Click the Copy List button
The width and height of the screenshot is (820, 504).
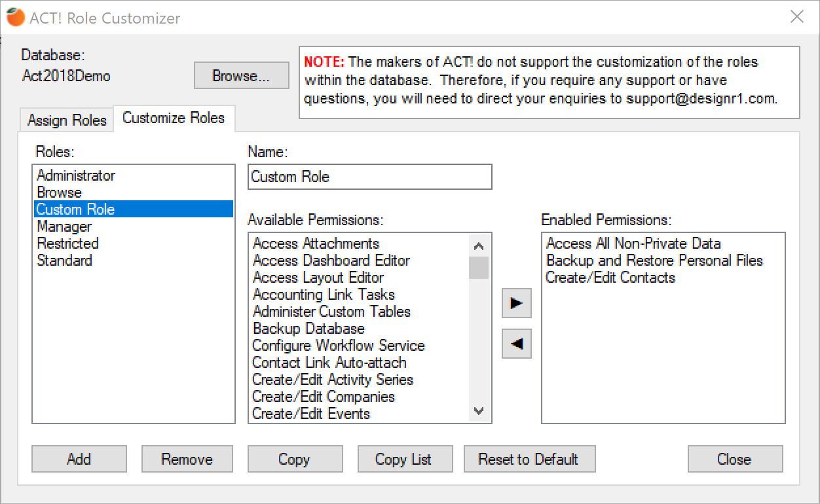[x=404, y=459]
